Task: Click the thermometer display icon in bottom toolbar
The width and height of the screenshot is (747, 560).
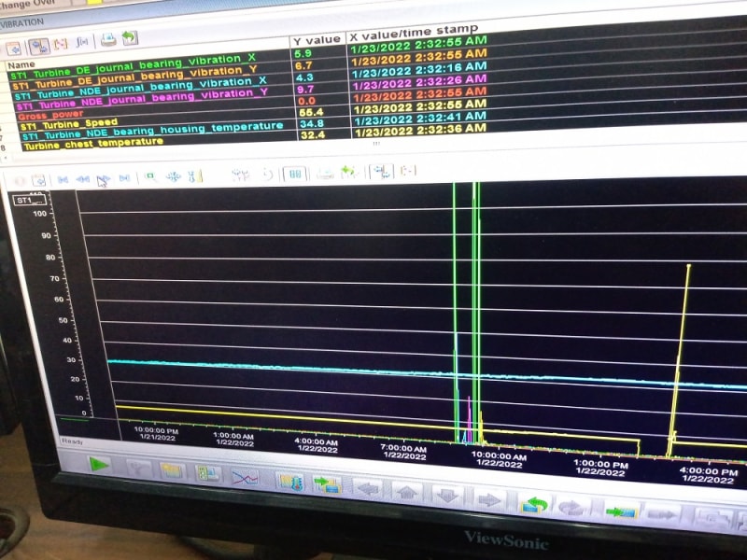Action: (x=290, y=482)
